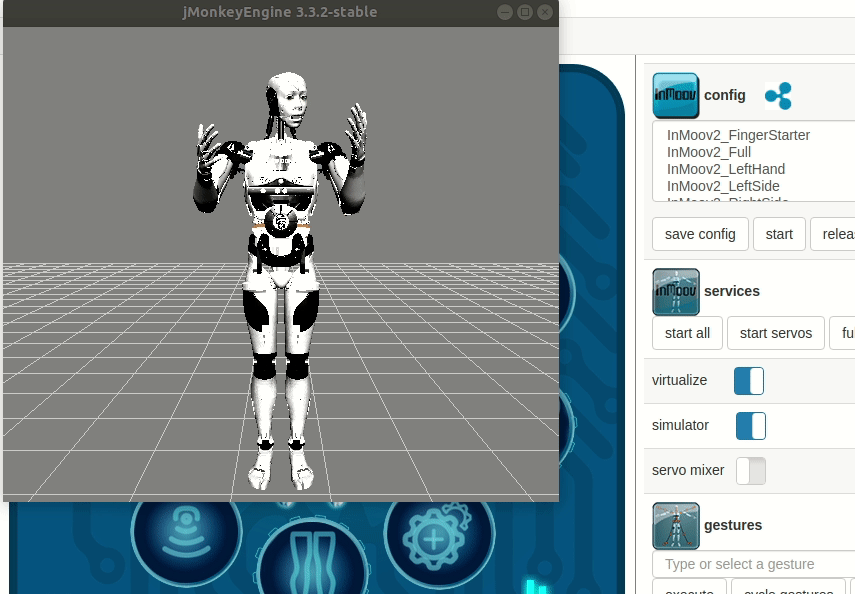The height and width of the screenshot is (594, 855).
Task: Click the InMoov icon on the config thumbnail
Action: coord(675,94)
